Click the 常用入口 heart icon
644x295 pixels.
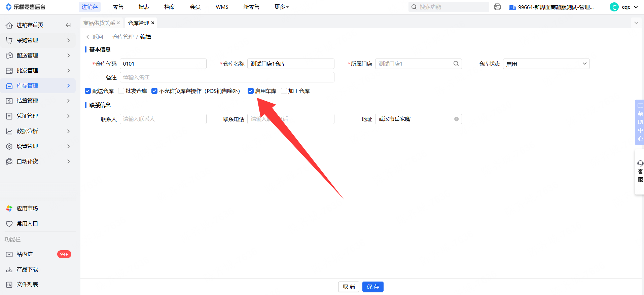pos(9,224)
